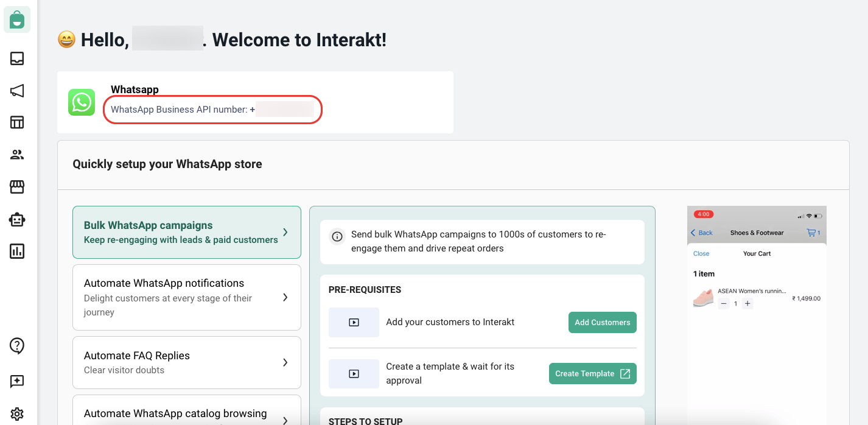Click the 1 item label in preview
The height and width of the screenshot is (425, 868).
coord(704,274)
